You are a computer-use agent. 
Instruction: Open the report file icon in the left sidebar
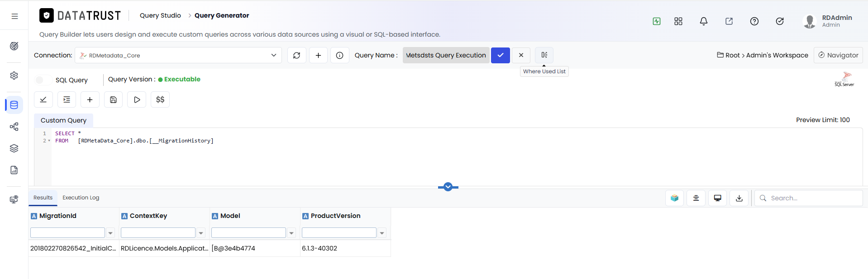click(x=14, y=170)
